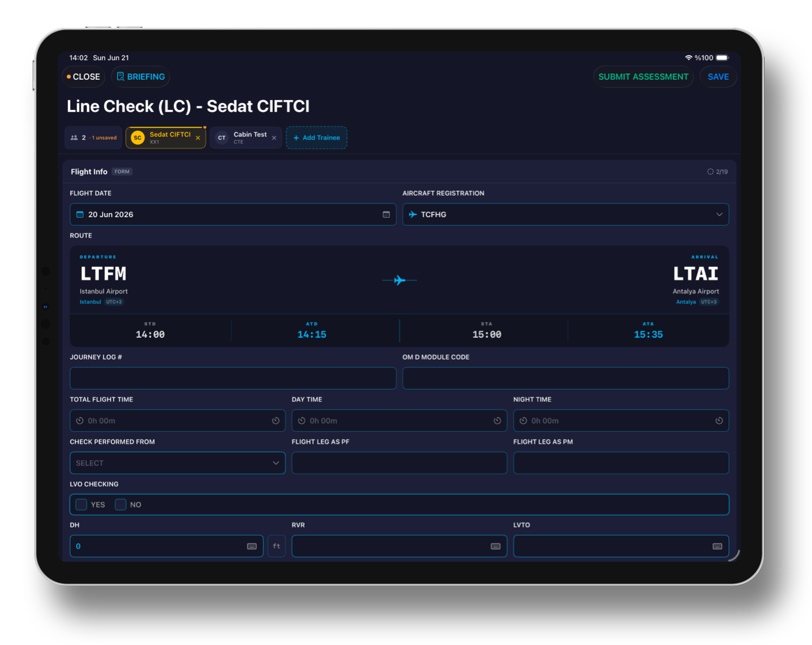Edit the STD time 14:00
The image size is (812, 645).
(150, 334)
